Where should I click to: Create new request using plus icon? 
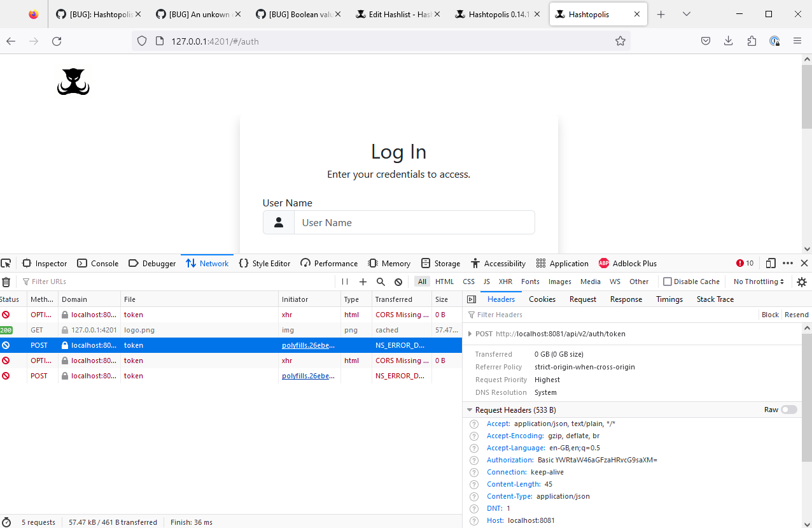pyautogui.click(x=363, y=282)
